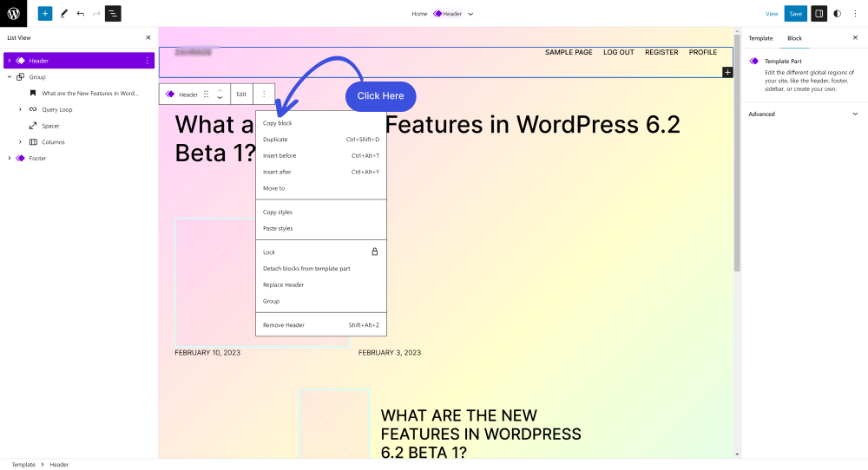Expand the Columns item
868x470 pixels.
click(x=21, y=141)
